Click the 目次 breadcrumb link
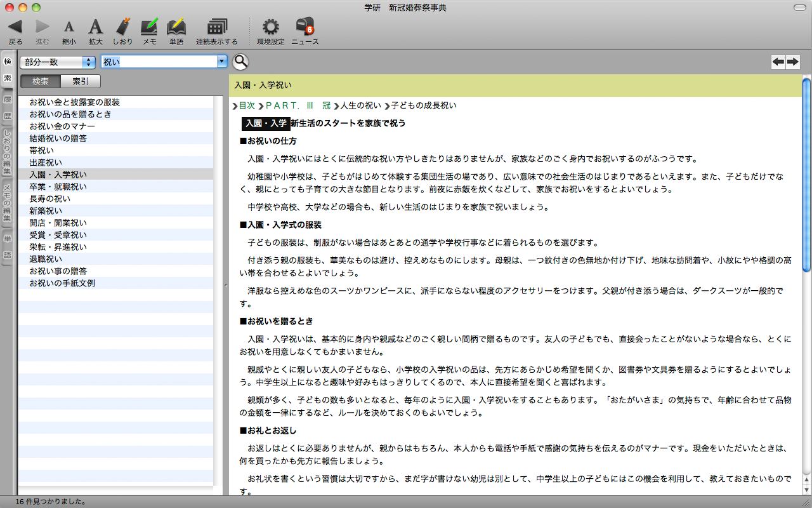 click(x=247, y=105)
